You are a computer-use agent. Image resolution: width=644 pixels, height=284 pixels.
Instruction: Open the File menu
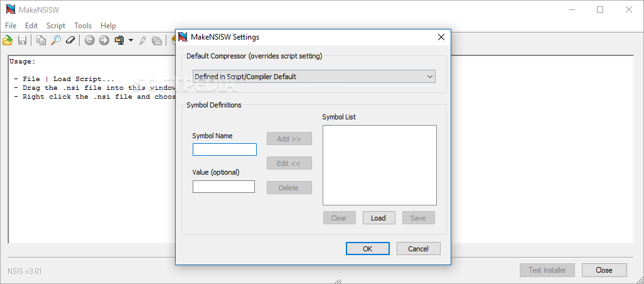coord(11,26)
